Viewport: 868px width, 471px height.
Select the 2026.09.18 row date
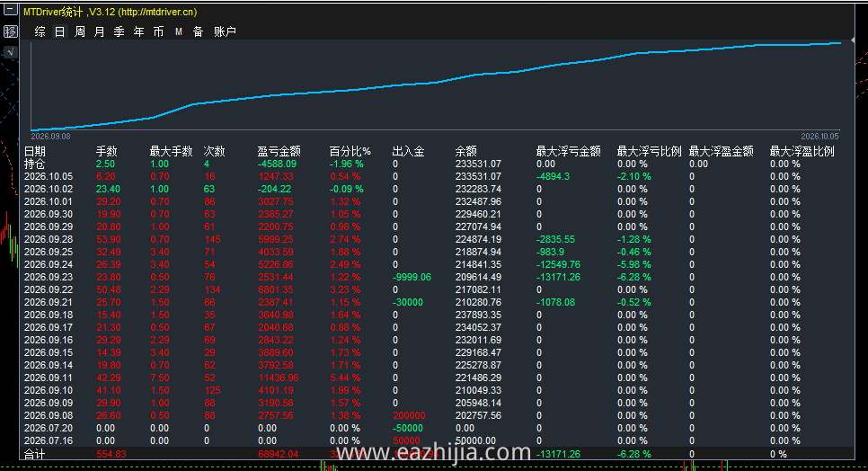[49, 315]
